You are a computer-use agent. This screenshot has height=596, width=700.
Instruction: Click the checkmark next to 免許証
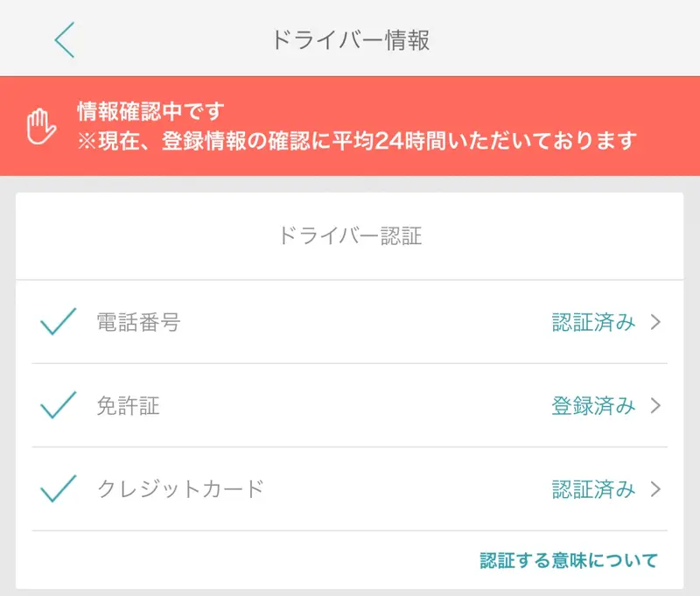(58, 405)
